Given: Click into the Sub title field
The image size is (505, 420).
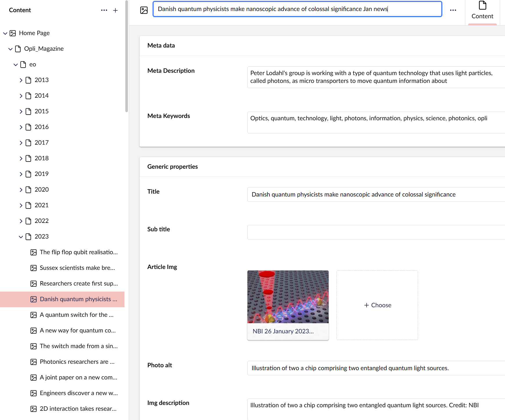Looking at the screenshot, I should click(x=376, y=232).
